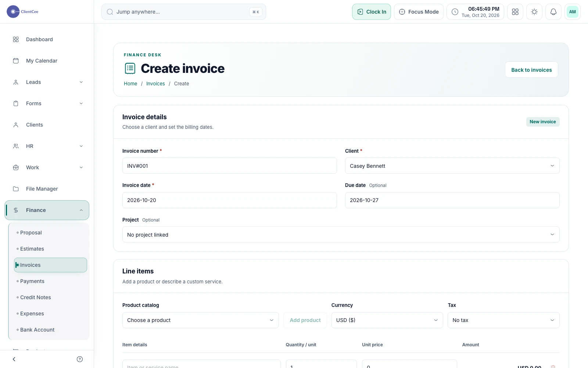Open the Client dropdown

(x=452, y=166)
